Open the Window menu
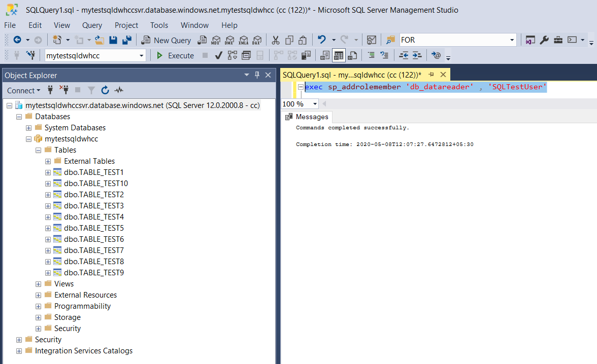The width and height of the screenshot is (597, 364). tap(195, 25)
